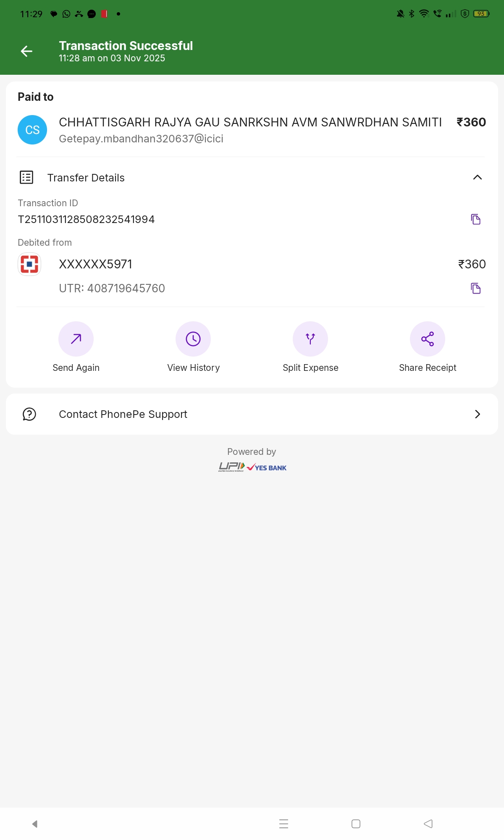The image size is (504, 840).
Task: Tap the back arrow in header
Action: click(26, 51)
